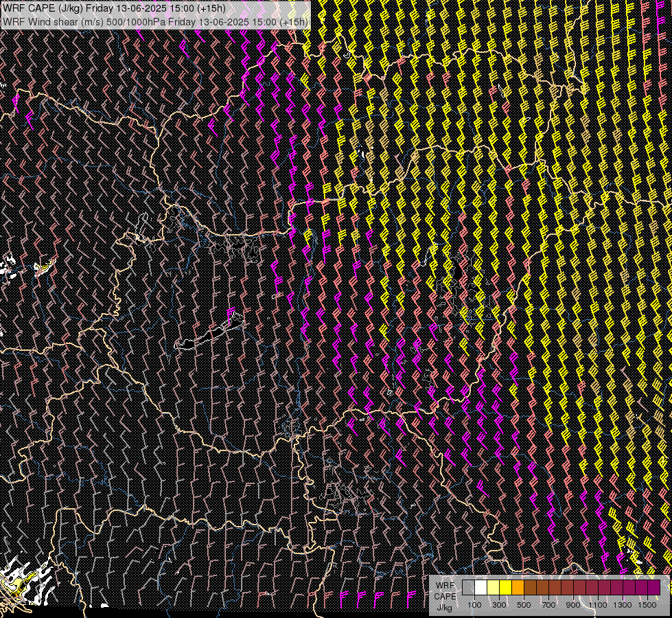Viewport: 672px width, 618px height.
Task: Select the purple above-1500 legend swatch
Action: click(654, 588)
